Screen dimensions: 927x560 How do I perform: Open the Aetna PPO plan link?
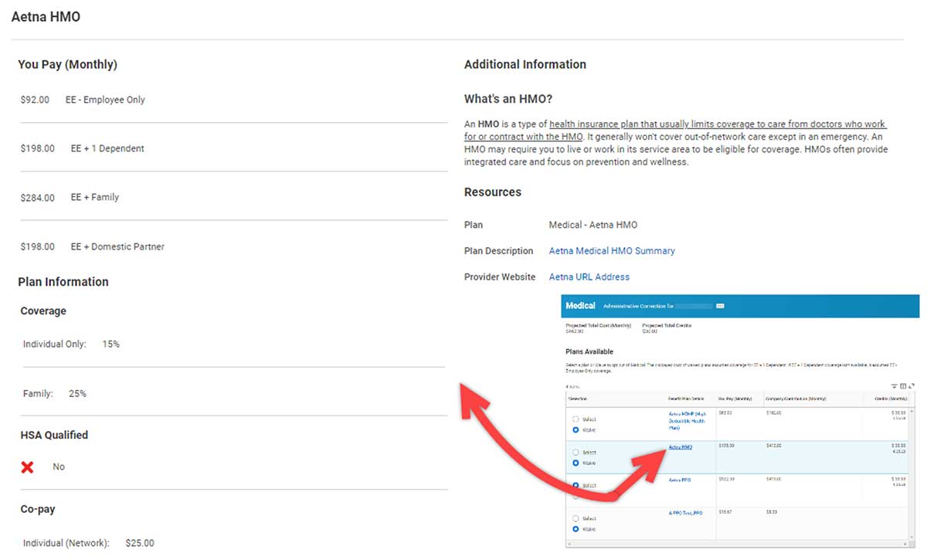click(x=680, y=480)
